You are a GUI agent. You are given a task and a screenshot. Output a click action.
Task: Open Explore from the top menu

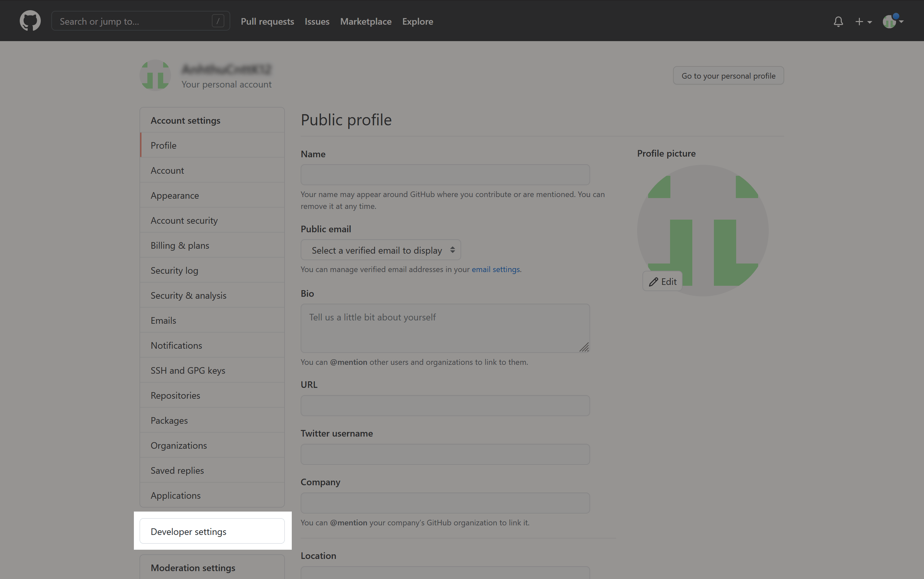tap(417, 21)
